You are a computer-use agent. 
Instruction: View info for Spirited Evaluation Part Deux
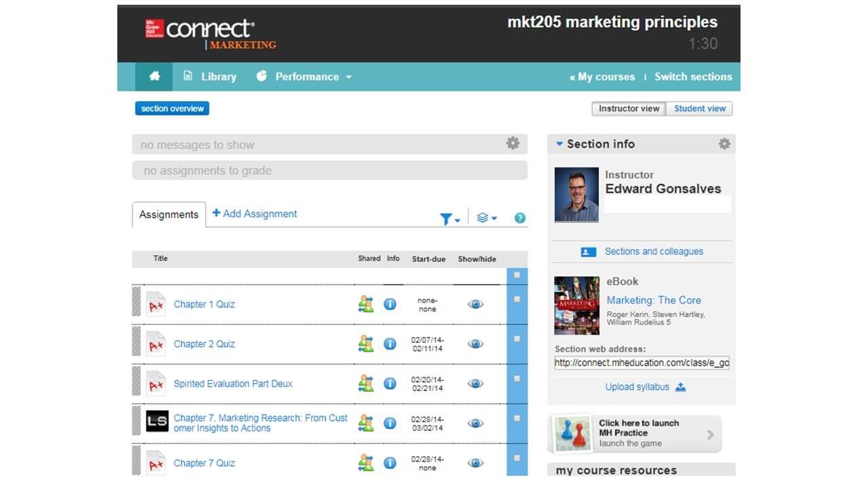click(x=390, y=384)
